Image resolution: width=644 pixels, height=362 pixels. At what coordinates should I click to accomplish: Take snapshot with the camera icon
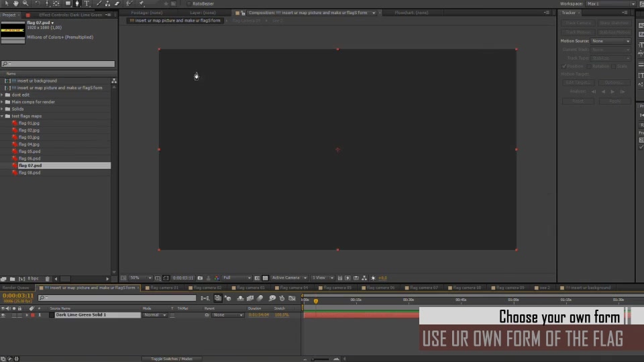click(200, 278)
